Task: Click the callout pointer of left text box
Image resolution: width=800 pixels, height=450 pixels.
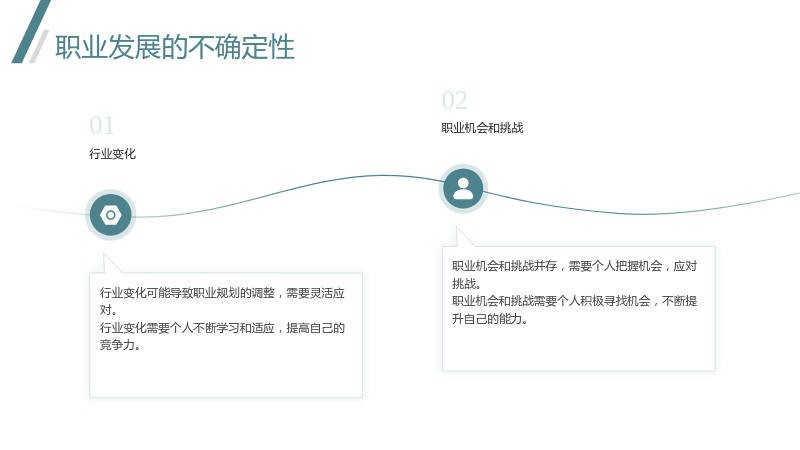Action: pos(111,263)
